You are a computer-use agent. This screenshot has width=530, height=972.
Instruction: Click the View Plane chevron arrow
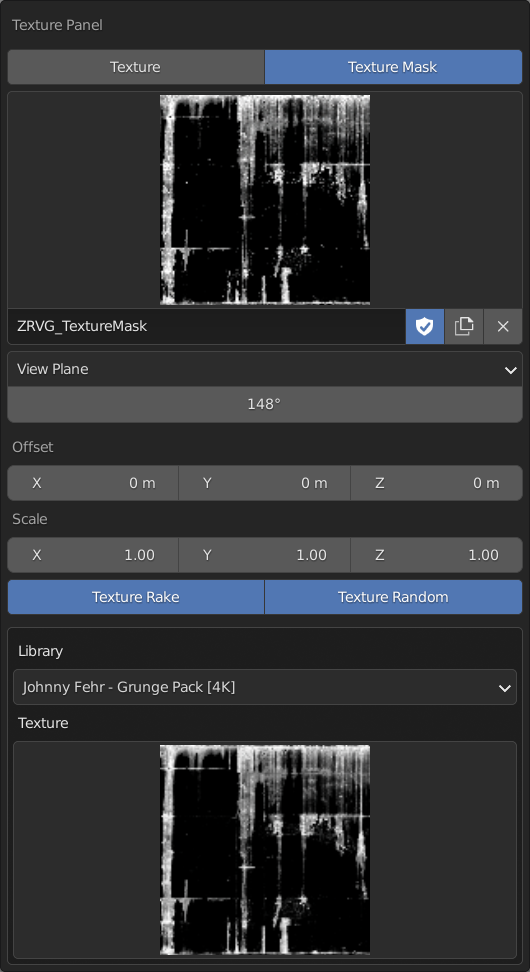click(x=510, y=370)
